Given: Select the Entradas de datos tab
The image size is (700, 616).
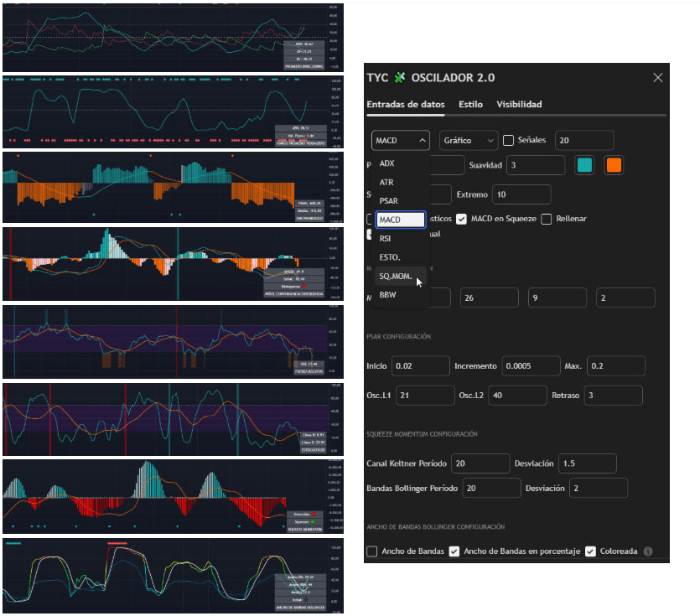Looking at the screenshot, I should pyautogui.click(x=406, y=105).
